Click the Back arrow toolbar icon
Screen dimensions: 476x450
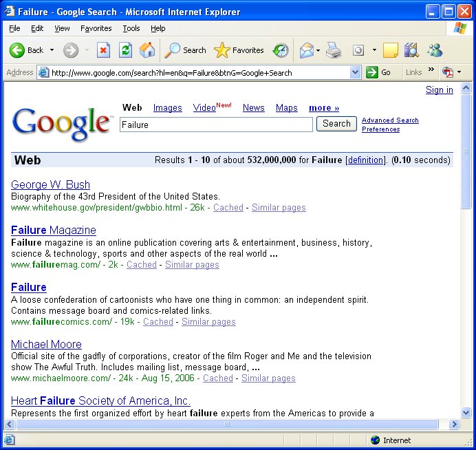17,50
